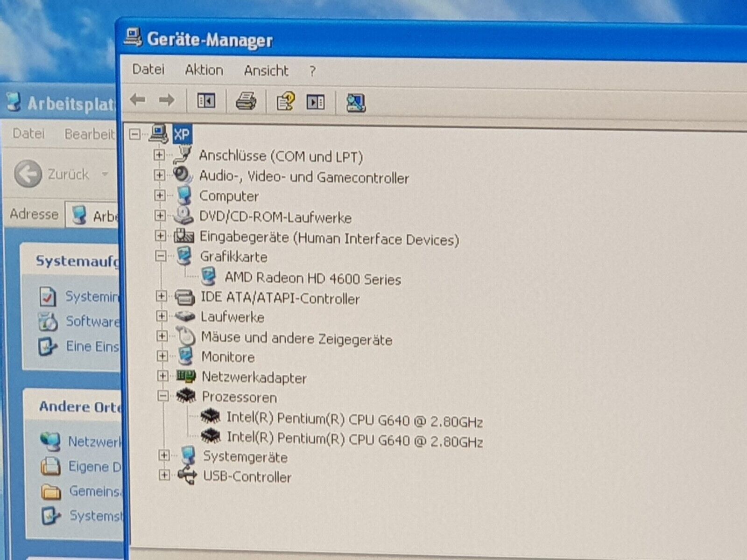Image resolution: width=747 pixels, height=560 pixels.
Task: Select the XP root computer node
Action: 181,135
